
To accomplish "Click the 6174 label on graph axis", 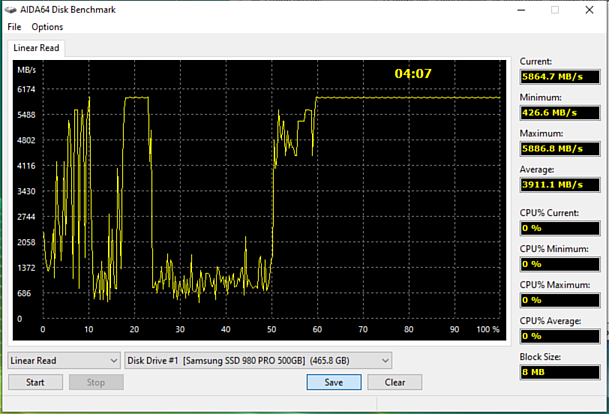I will coord(26,89).
